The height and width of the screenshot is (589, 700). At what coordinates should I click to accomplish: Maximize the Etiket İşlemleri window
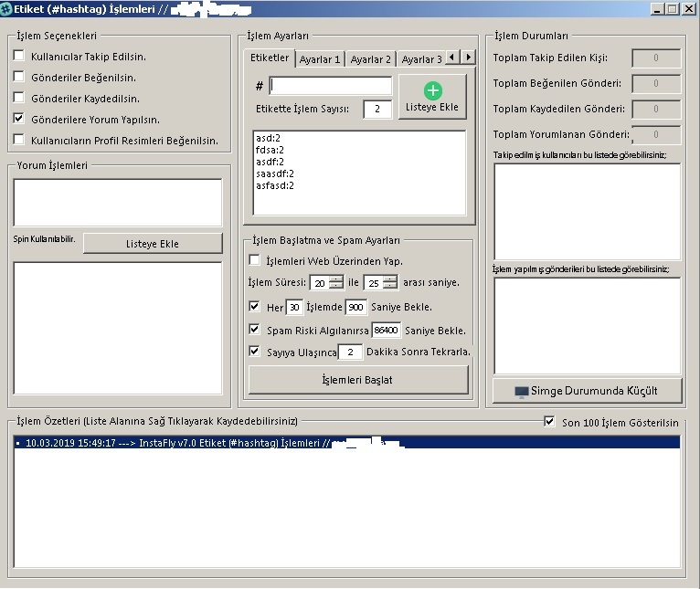click(x=673, y=8)
